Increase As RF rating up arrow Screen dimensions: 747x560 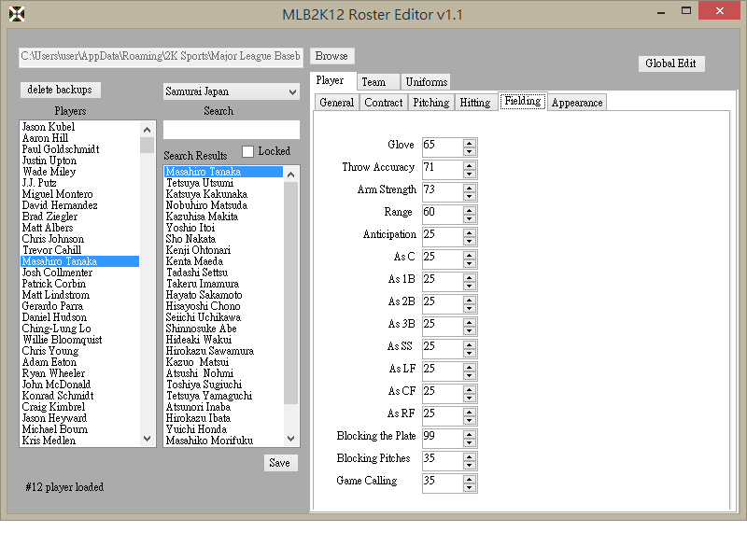click(470, 412)
